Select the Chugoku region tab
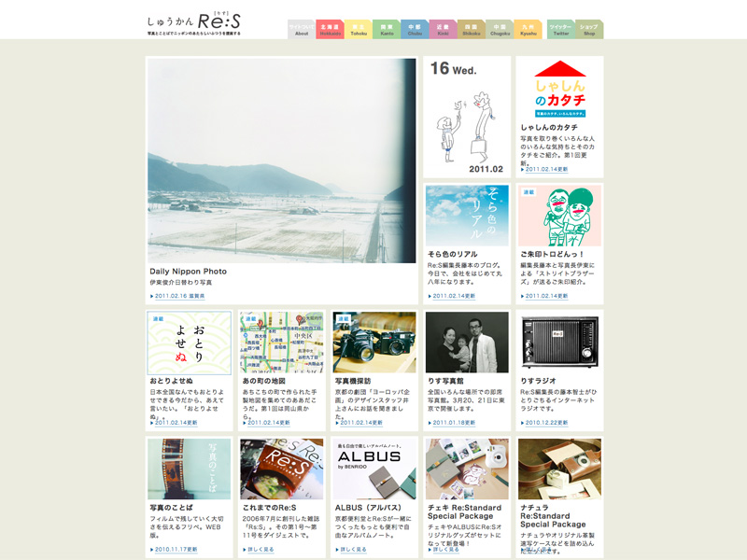This screenshot has width=747, height=560. pyautogui.click(x=500, y=30)
